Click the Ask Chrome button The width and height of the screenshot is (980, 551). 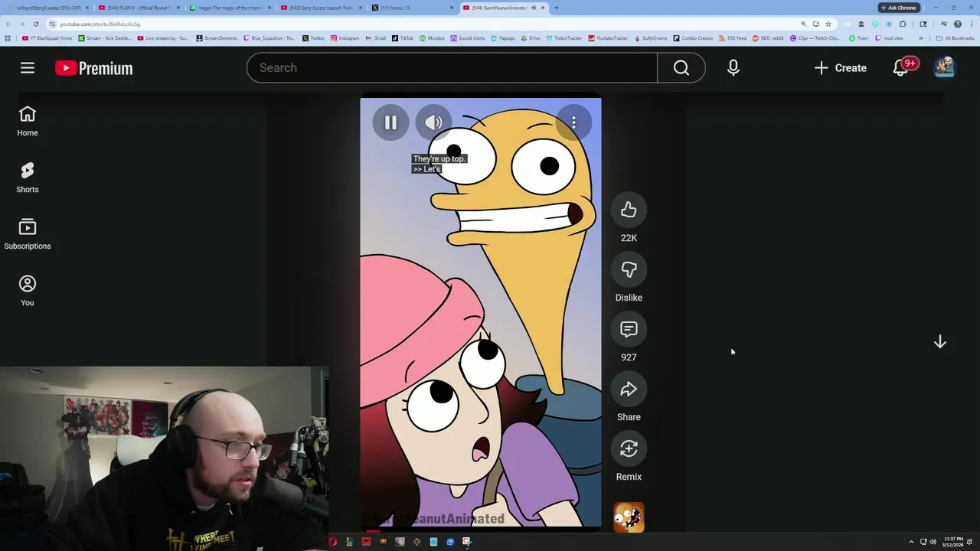point(898,8)
